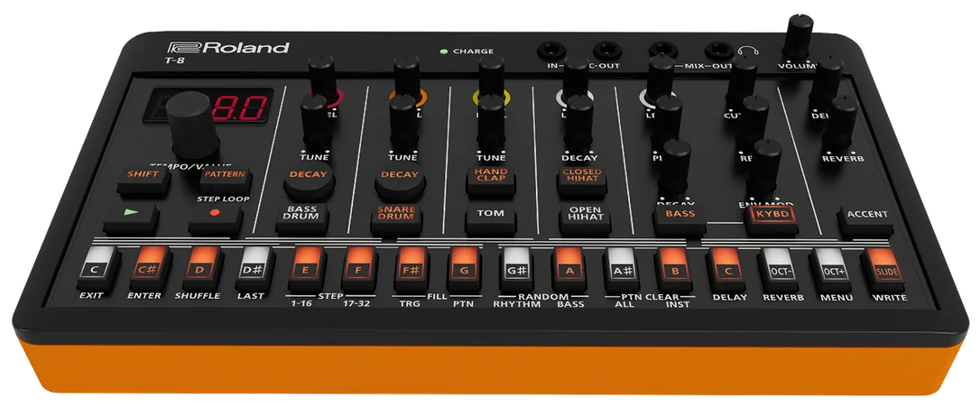Image resolution: width=980 pixels, height=409 pixels.
Task: Tap the OCT+ key labeled MENU
Action: [831, 271]
